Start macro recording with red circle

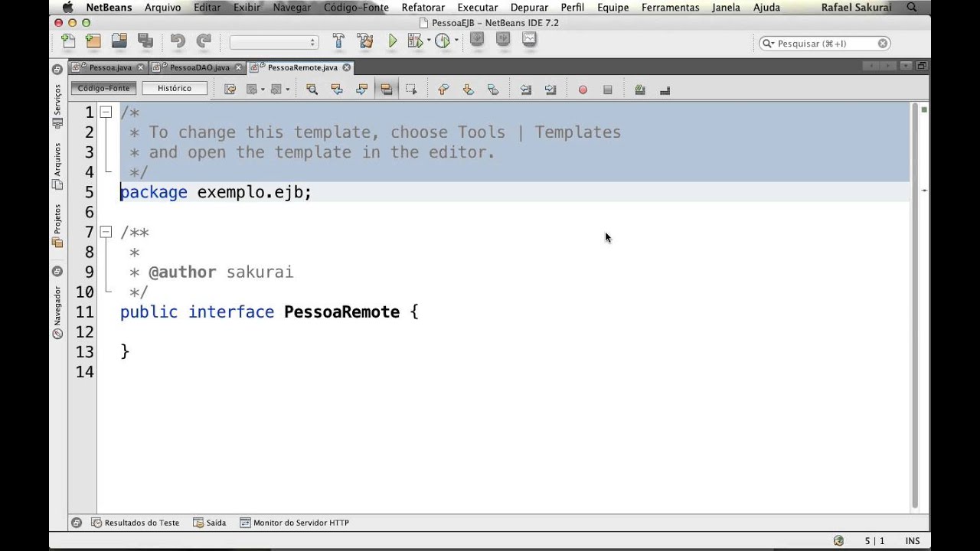[583, 90]
